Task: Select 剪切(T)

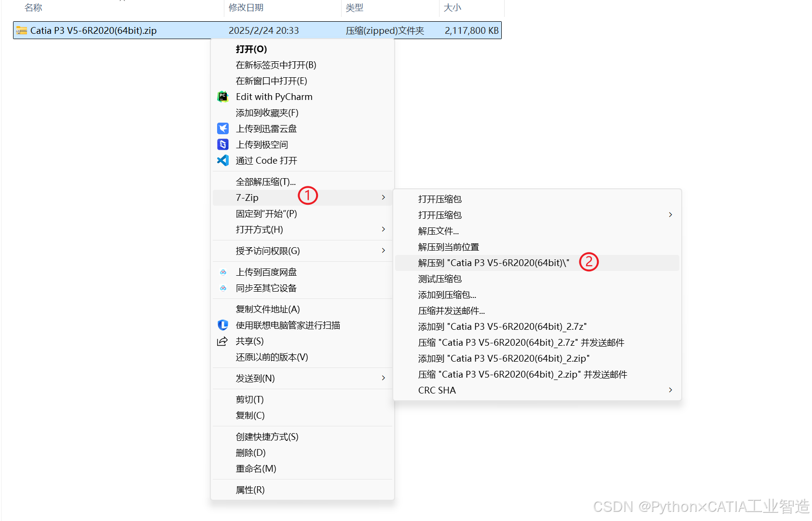Action: coord(303,400)
